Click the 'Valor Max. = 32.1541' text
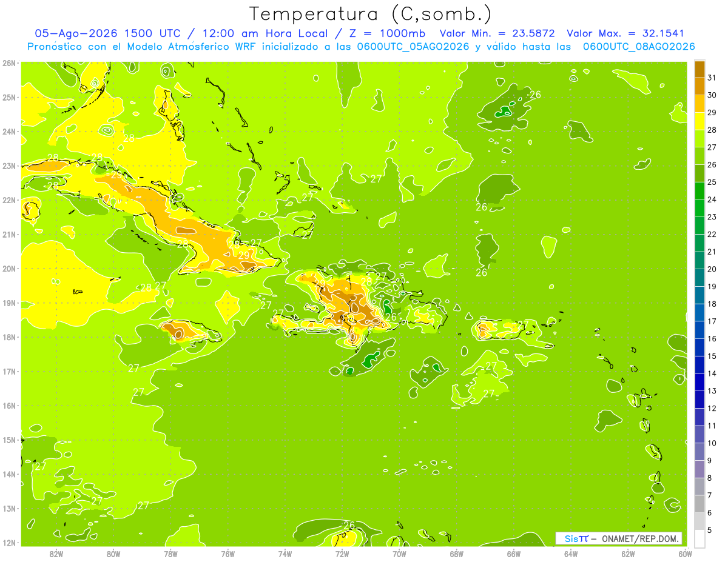The width and height of the screenshot is (728, 562). click(625, 33)
